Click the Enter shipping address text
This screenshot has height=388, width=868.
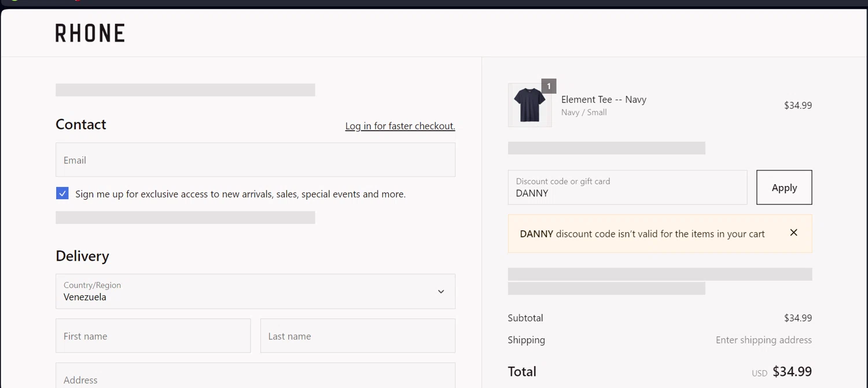point(763,340)
